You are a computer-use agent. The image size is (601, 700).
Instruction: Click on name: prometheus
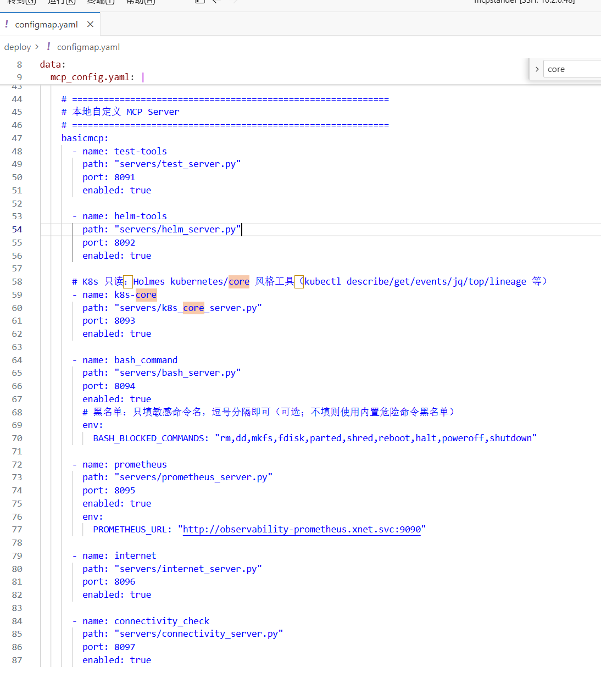[125, 464]
